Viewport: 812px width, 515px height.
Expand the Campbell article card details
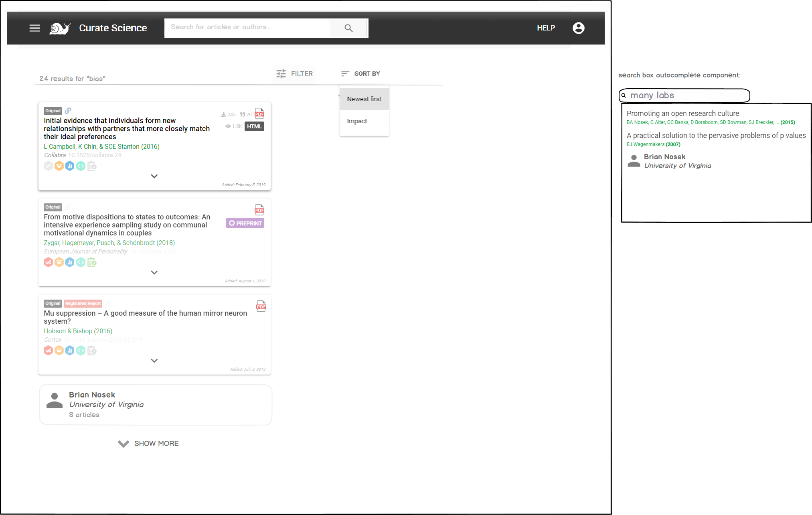154,176
